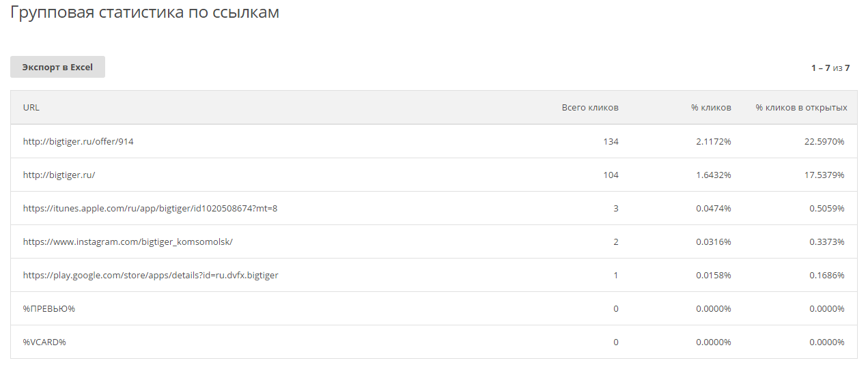Image resolution: width=868 pixels, height=367 pixels.
Task: Sort by "Всего кликов" column header
Action: tap(590, 108)
